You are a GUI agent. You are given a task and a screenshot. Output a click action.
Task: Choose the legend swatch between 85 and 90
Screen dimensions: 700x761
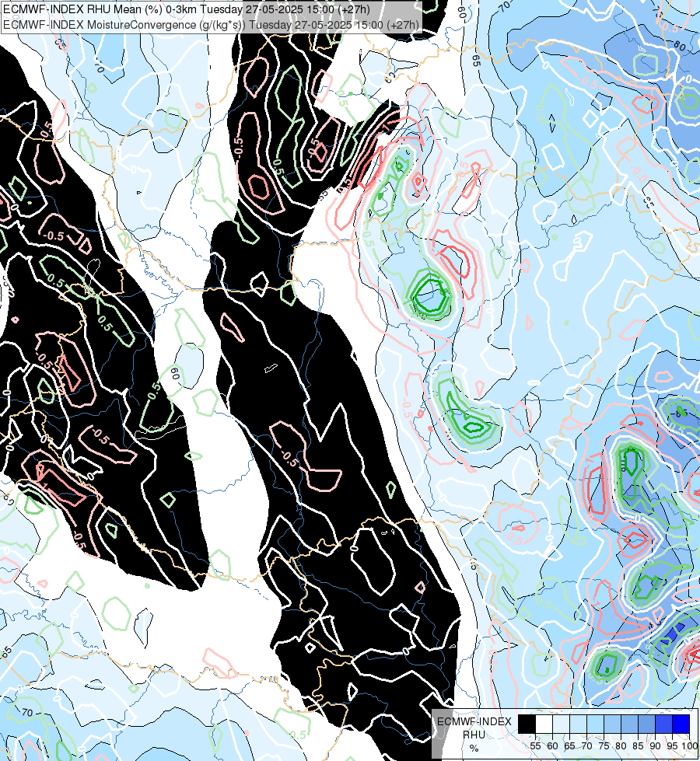click(646, 724)
